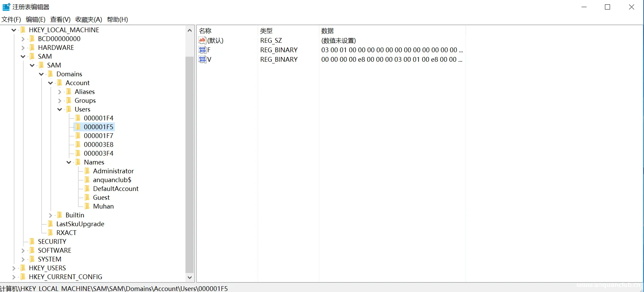This screenshot has height=292, width=644.
Task: Open the 编辑(E) menu
Action: [x=35, y=19]
